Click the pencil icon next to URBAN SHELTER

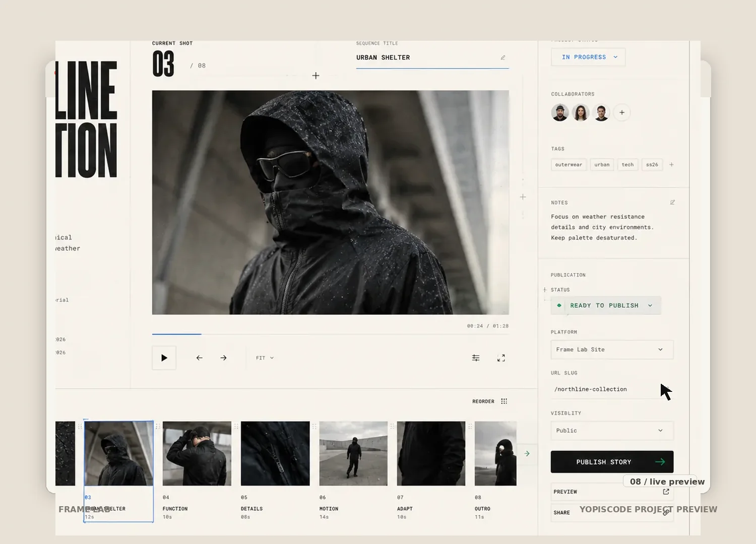coord(503,57)
